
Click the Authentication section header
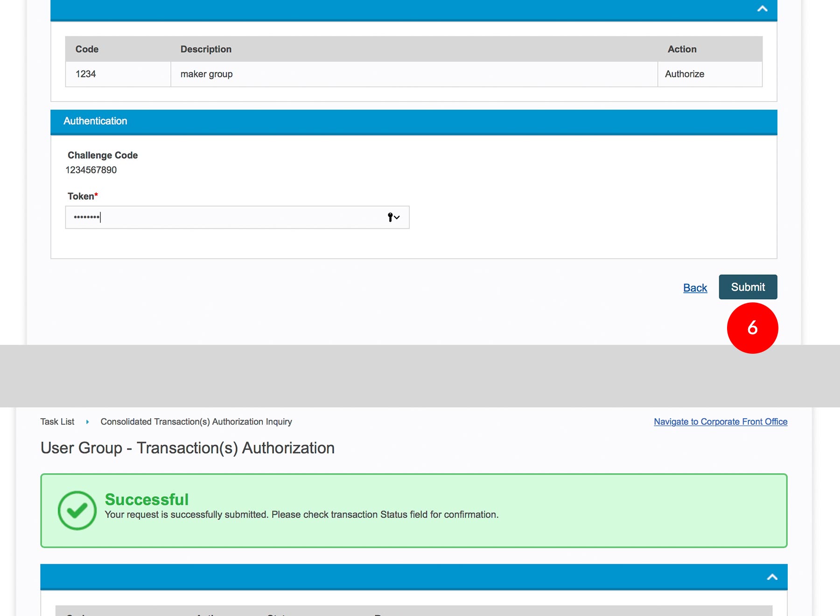click(95, 121)
